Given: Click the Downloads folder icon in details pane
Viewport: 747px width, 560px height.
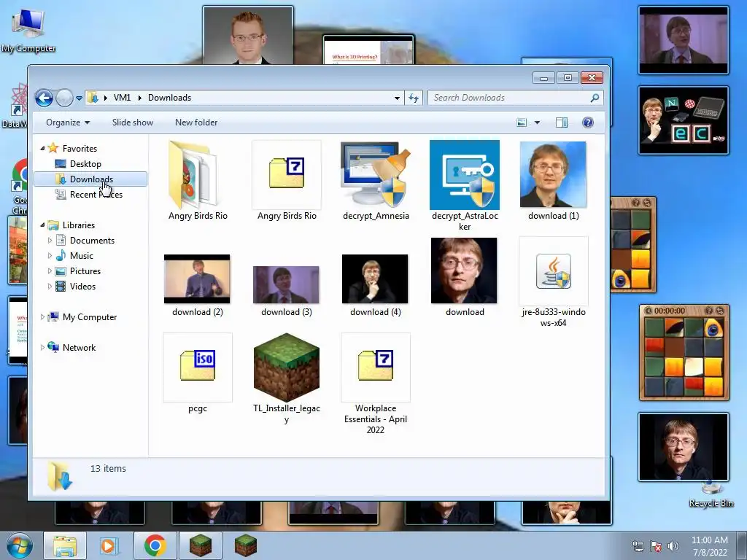Looking at the screenshot, I should tap(60, 475).
